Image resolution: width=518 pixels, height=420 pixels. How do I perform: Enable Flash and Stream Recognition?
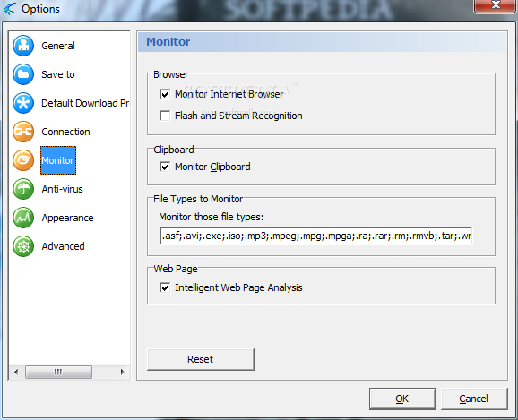165,116
